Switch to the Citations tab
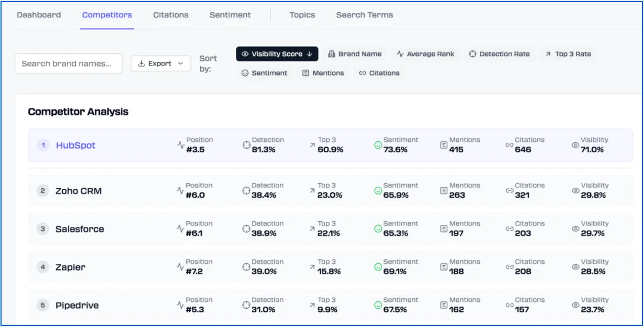 [171, 15]
